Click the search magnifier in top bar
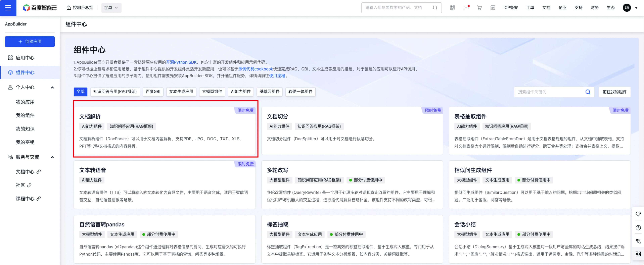 tap(435, 8)
